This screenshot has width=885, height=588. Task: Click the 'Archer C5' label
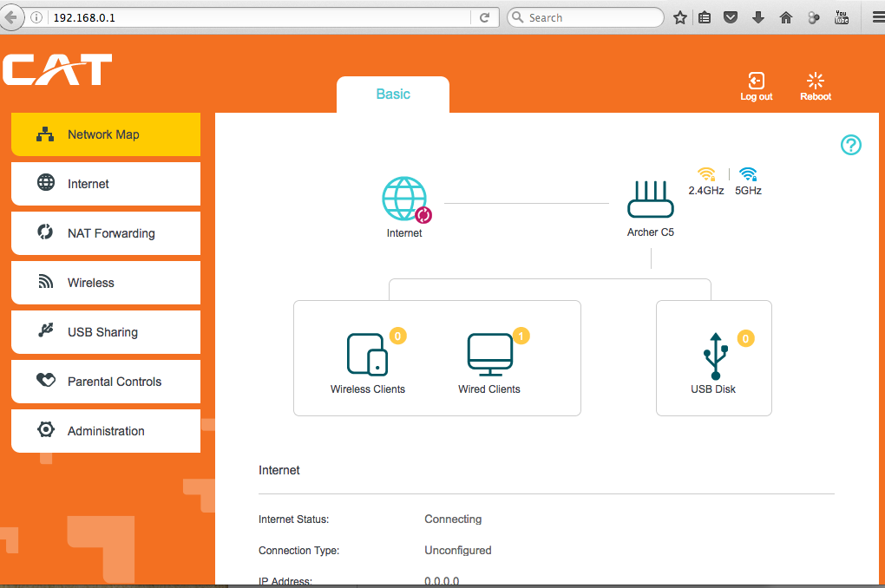tap(650, 232)
